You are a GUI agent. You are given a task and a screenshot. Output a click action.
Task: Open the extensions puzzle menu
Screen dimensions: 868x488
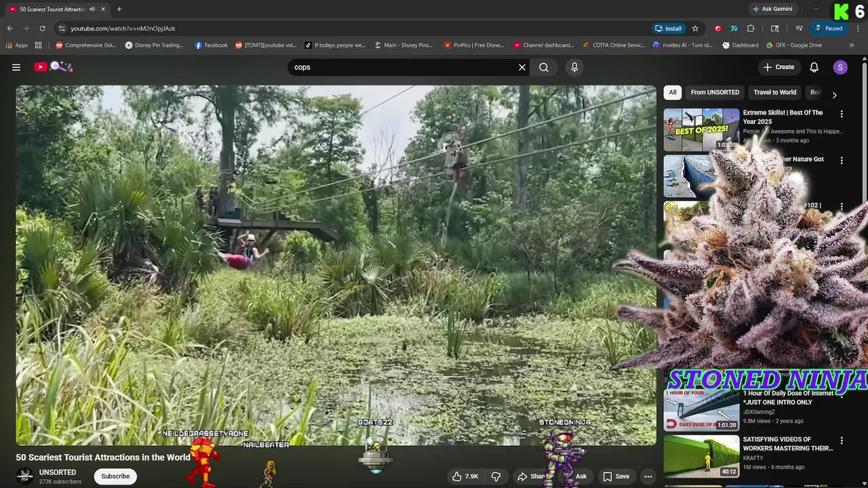[751, 28]
